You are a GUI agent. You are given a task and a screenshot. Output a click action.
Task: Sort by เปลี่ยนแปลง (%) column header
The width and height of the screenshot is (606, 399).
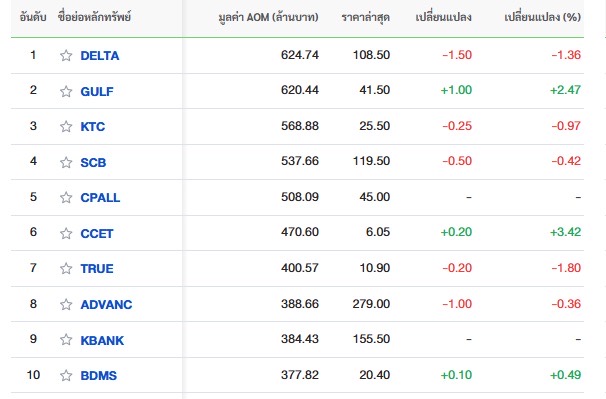pyautogui.click(x=542, y=17)
